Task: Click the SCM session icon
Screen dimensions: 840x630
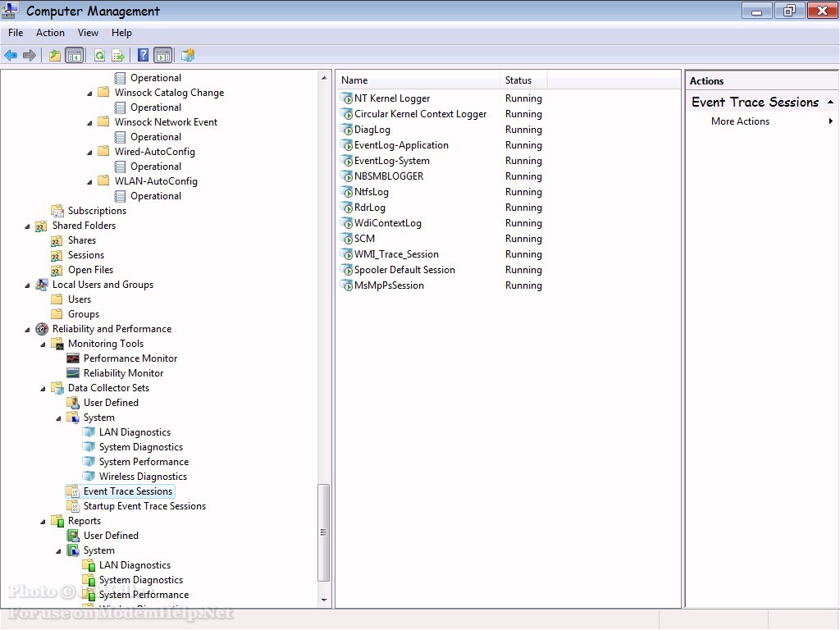Action: click(347, 239)
